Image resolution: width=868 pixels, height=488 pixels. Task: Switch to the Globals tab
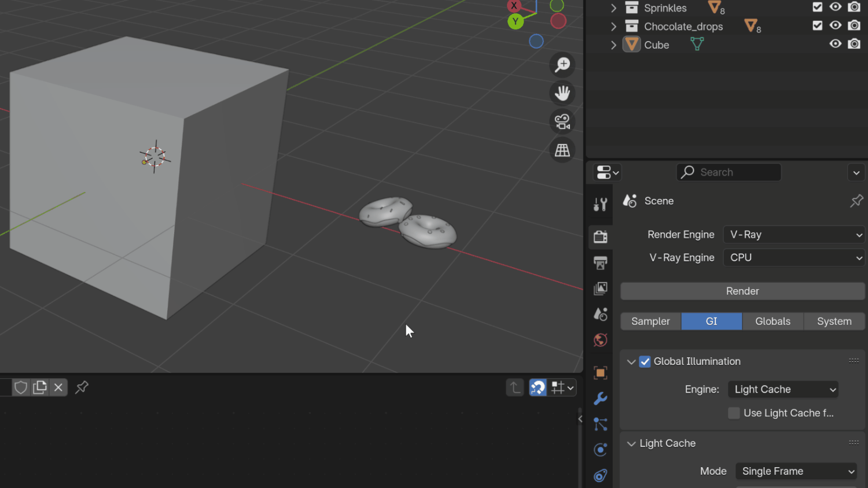point(773,321)
